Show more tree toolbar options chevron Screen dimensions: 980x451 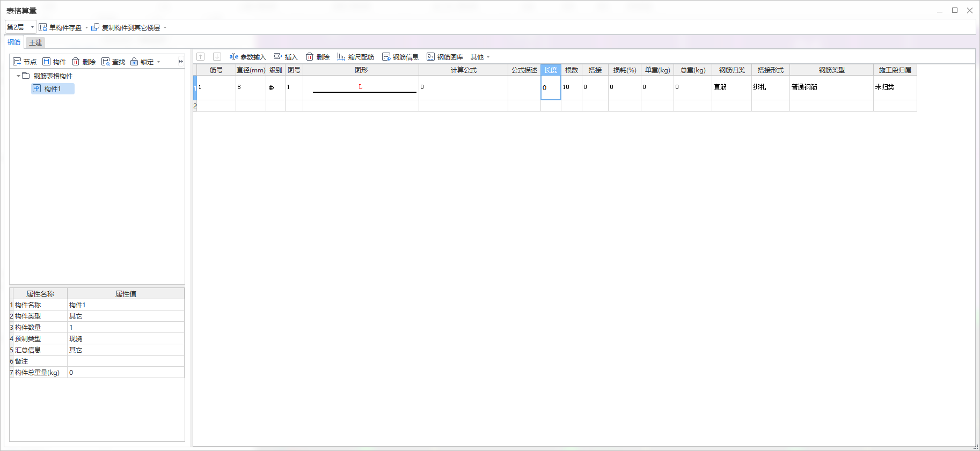point(181,62)
